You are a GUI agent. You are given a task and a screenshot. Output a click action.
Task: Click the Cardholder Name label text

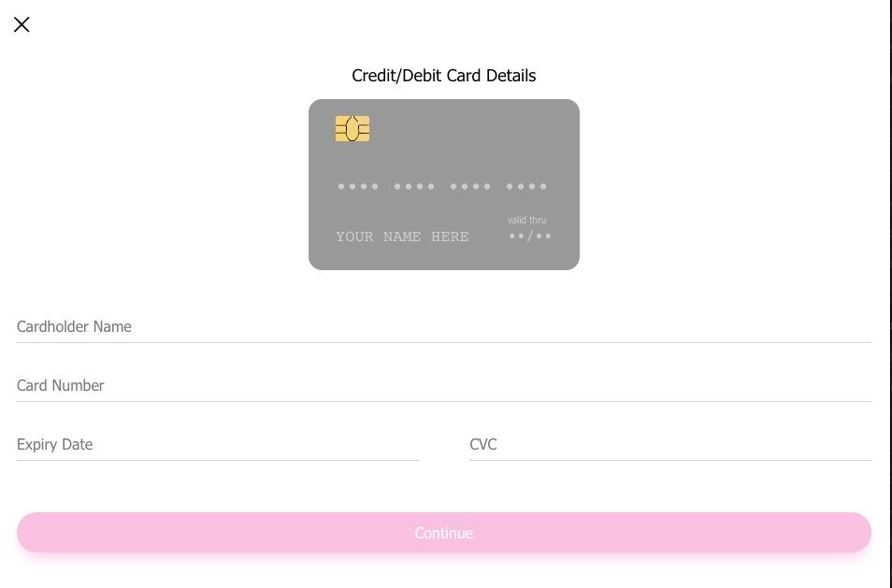[x=74, y=327]
